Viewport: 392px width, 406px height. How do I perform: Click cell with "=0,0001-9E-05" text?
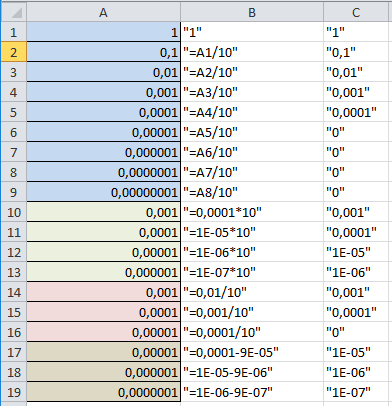tap(252, 352)
